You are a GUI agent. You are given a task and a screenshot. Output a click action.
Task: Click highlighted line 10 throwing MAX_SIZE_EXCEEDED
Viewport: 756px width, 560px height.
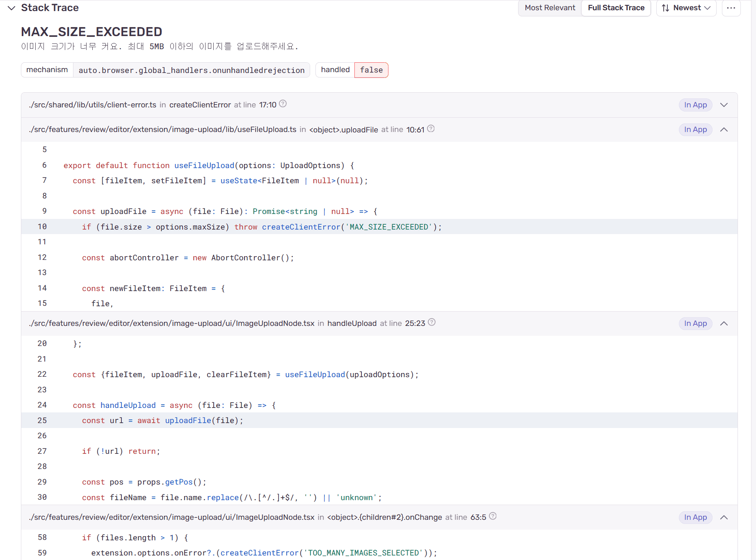(262, 227)
